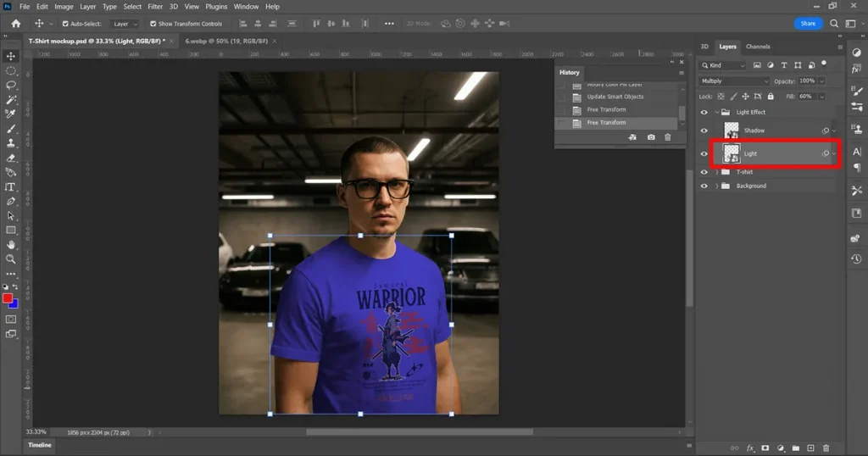Create a new group via folder icon
Image resolution: width=868 pixels, height=456 pixels.
tap(795, 448)
